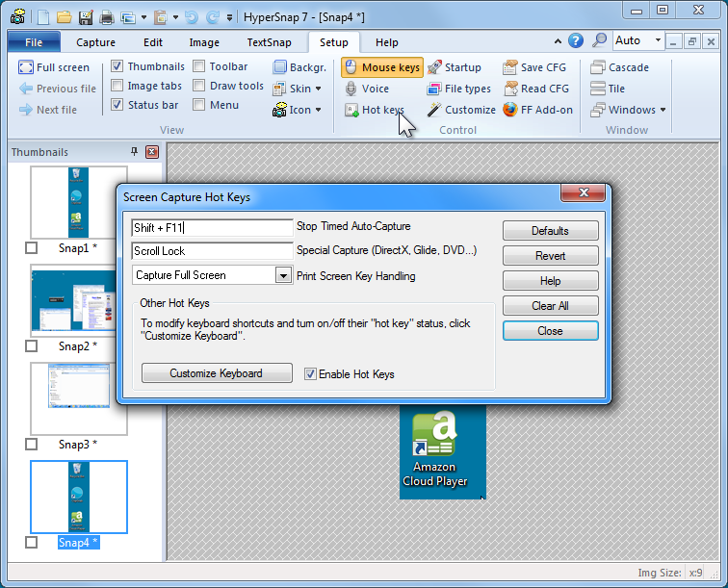Screen dimensions: 728x588
Task: Click the Defaults button
Action: tap(550, 231)
